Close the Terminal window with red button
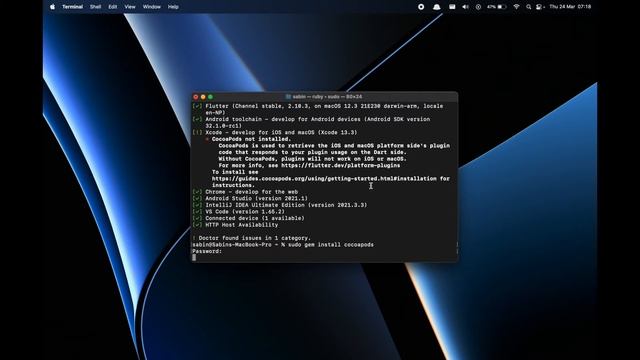640x360 pixels. 196,97
